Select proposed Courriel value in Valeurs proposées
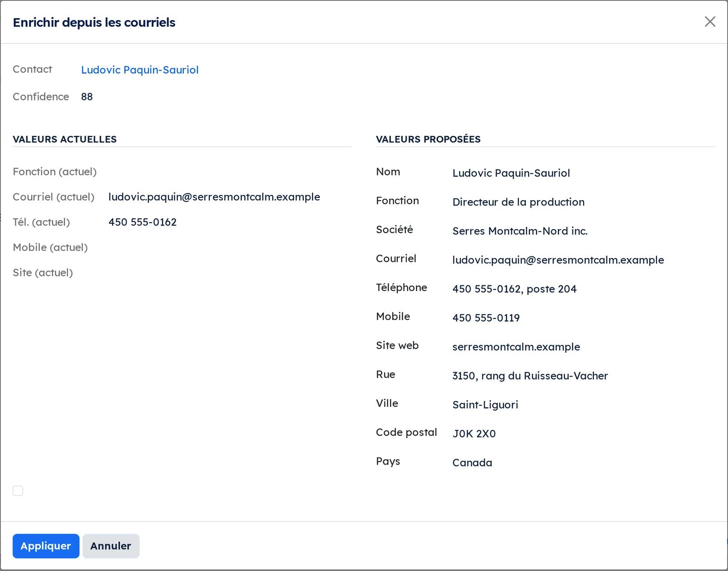Screen dimensions: 728x571 click(x=558, y=260)
